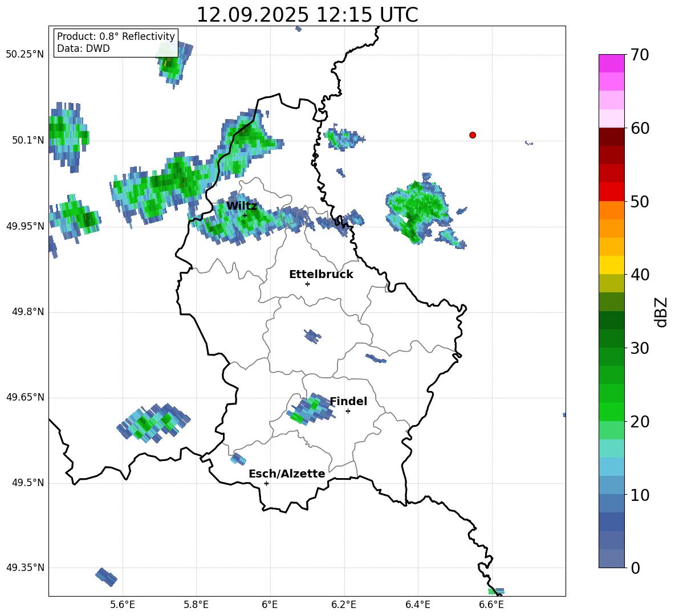
Task: Click the 6.6°E longitude label
Action: point(491,605)
